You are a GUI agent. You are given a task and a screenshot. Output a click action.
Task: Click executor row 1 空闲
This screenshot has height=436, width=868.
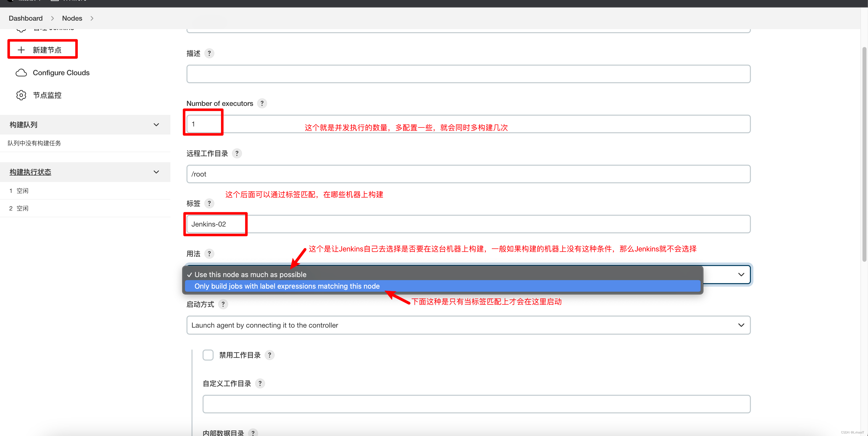(85, 191)
